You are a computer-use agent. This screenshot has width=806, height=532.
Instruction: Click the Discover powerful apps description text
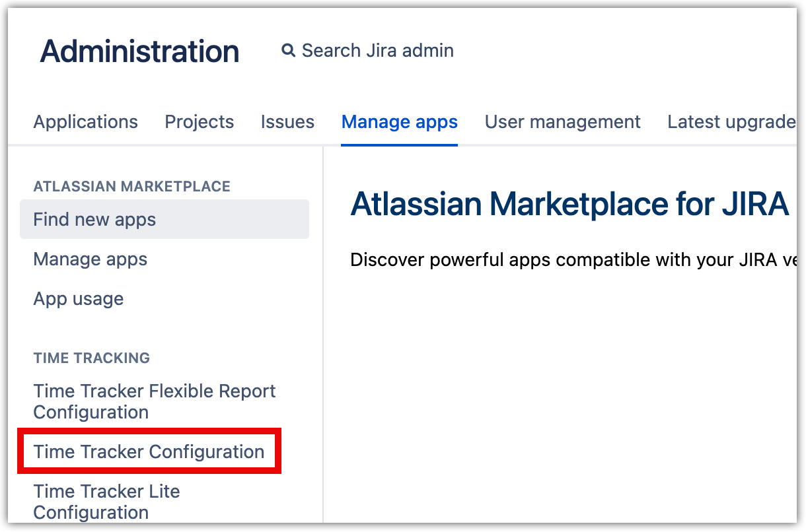point(572,260)
